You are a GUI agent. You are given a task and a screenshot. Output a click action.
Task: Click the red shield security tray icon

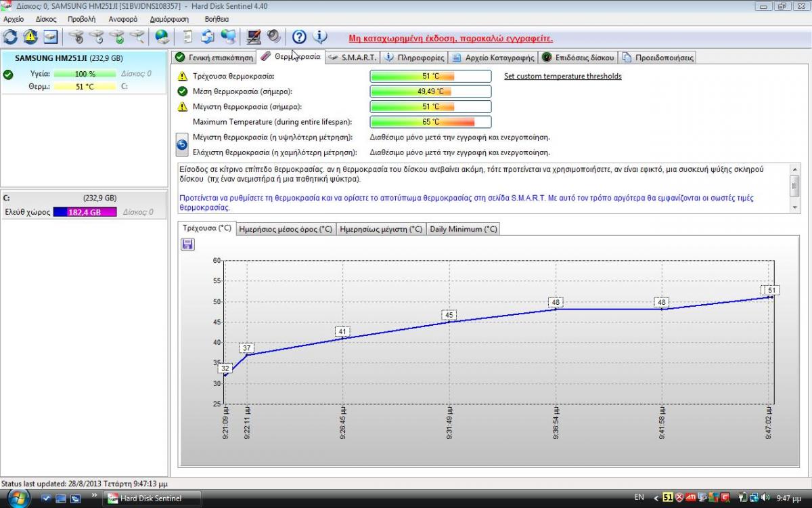[679, 498]
